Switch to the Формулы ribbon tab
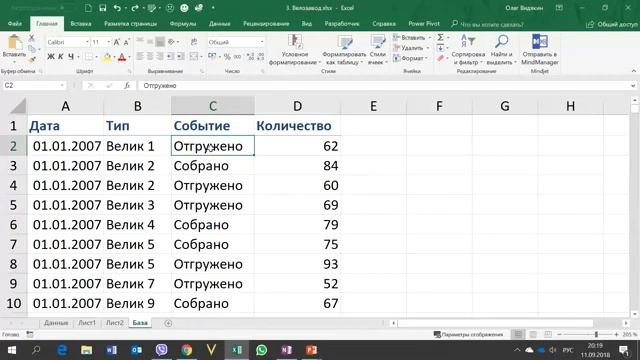 pyautogui.click(x=183, y=24)
